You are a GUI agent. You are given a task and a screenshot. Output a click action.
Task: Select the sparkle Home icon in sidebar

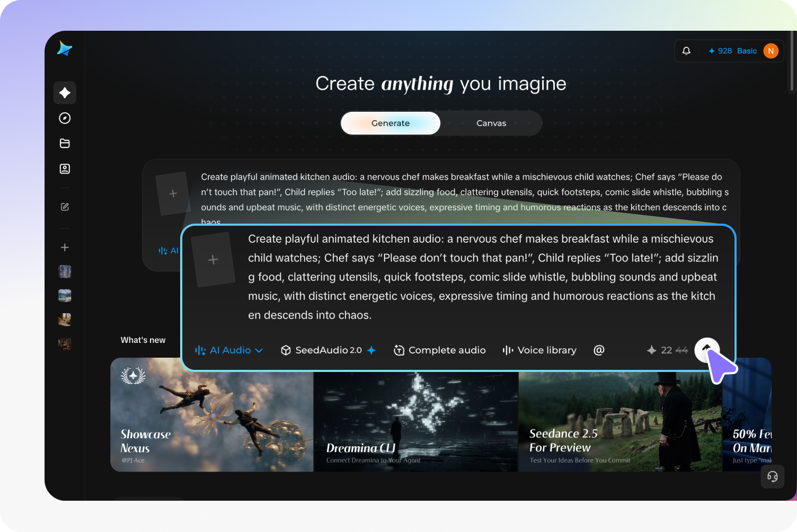point(65,93)
